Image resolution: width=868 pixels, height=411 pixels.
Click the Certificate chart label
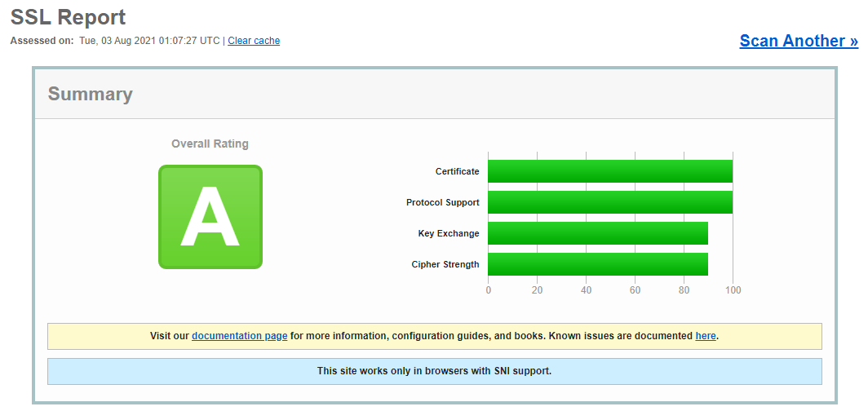[457, 171]
